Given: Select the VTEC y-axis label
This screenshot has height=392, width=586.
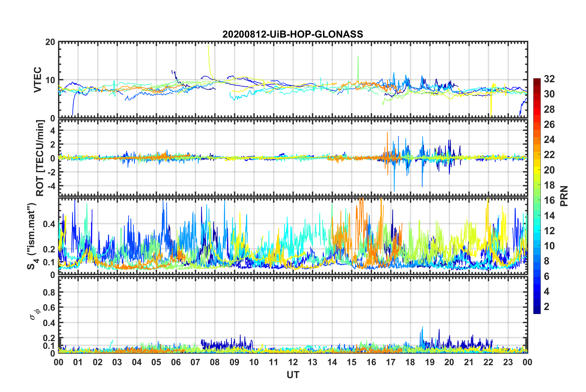Looking at the screenshot, I should coord(38,80).
